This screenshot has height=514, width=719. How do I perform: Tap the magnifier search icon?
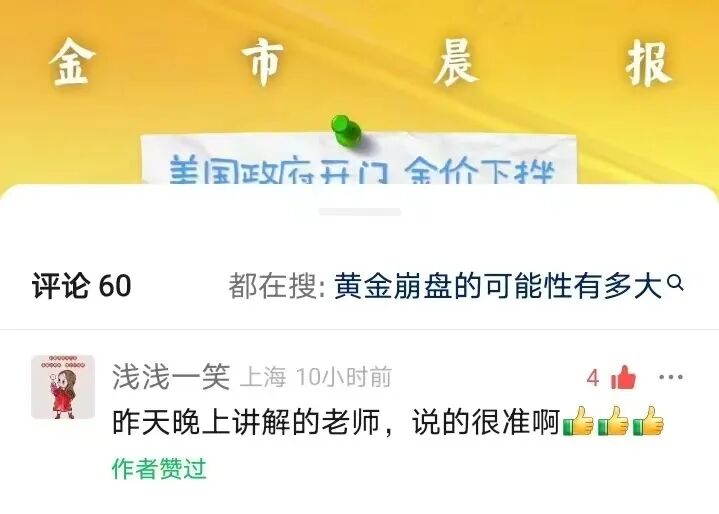(675, 283)
